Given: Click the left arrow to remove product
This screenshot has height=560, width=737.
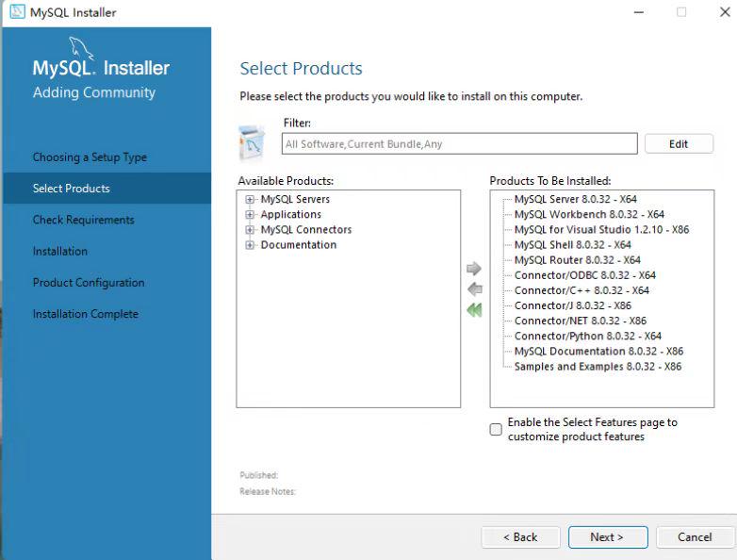Looking at the screenshot, I should (x=475, y=288).
